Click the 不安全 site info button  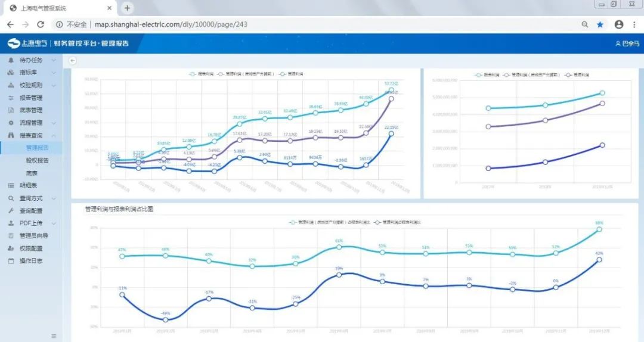[x=72, y=24]
